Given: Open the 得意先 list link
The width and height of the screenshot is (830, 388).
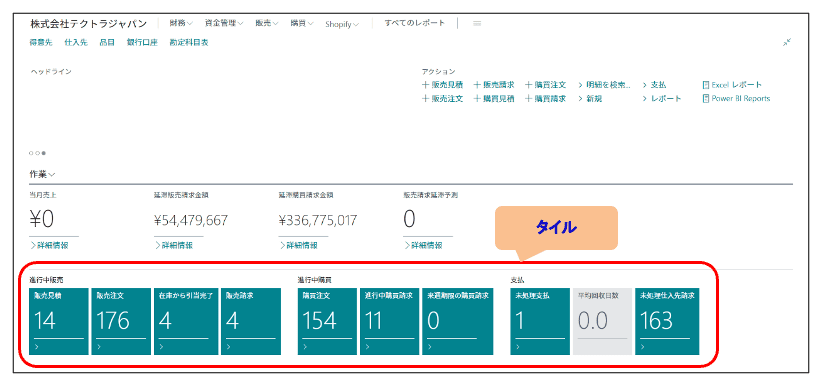Looking at the screenshot, I should (41, 42).
